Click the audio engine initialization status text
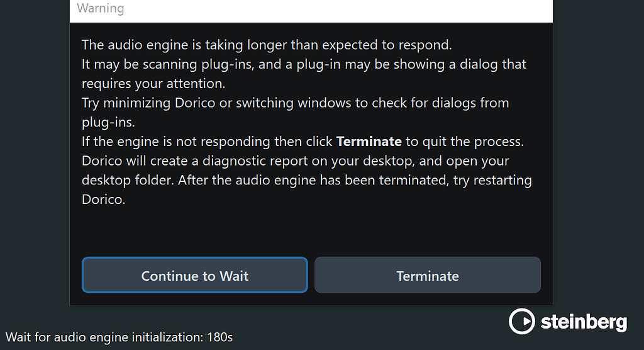Screen dimensions: 644x350 coord(104,337)
